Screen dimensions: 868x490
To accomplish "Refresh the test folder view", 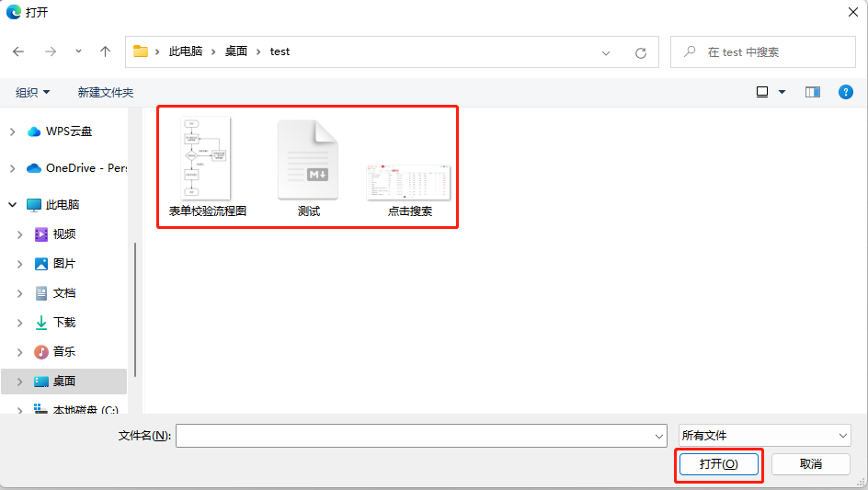I will (x=641, y=52).
